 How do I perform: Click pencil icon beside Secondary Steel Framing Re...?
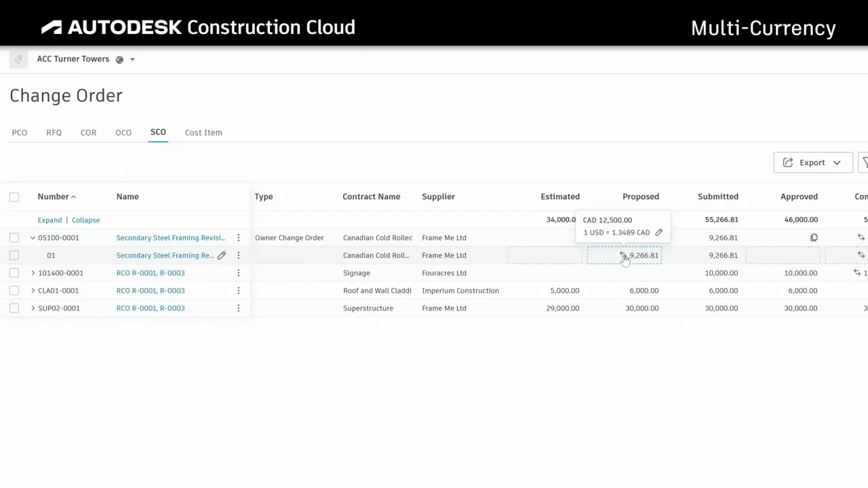[x=222, y=256]
